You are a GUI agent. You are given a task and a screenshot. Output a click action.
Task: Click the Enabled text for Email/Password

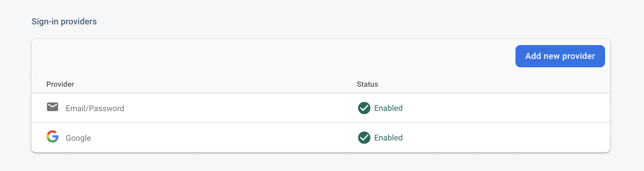point(388,108)
